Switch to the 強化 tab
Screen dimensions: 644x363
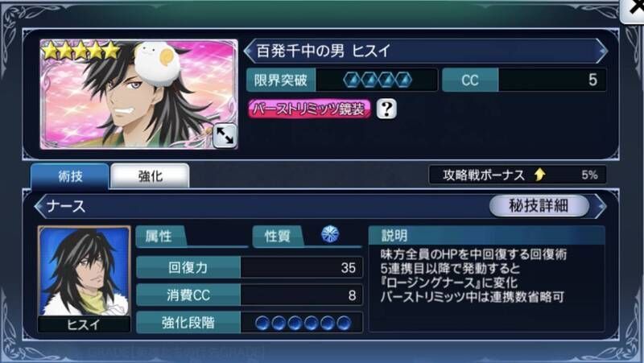(151, 176)
